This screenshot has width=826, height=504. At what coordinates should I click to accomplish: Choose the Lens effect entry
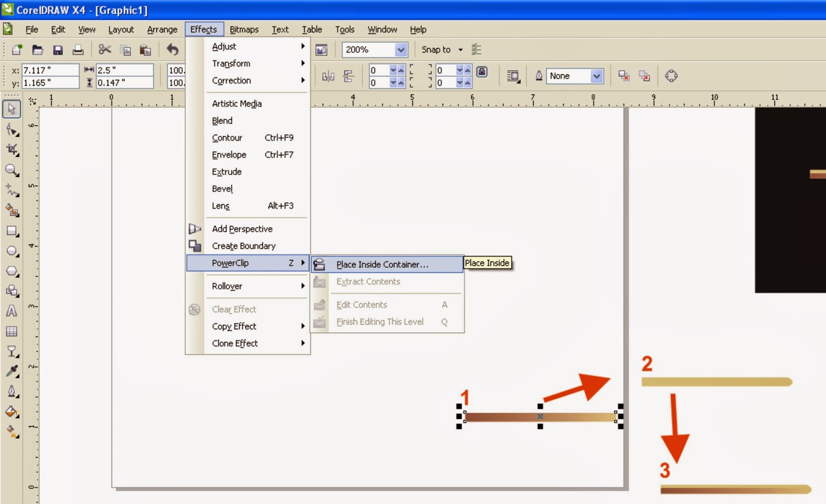pyautogui.click(x=220, y=205)
